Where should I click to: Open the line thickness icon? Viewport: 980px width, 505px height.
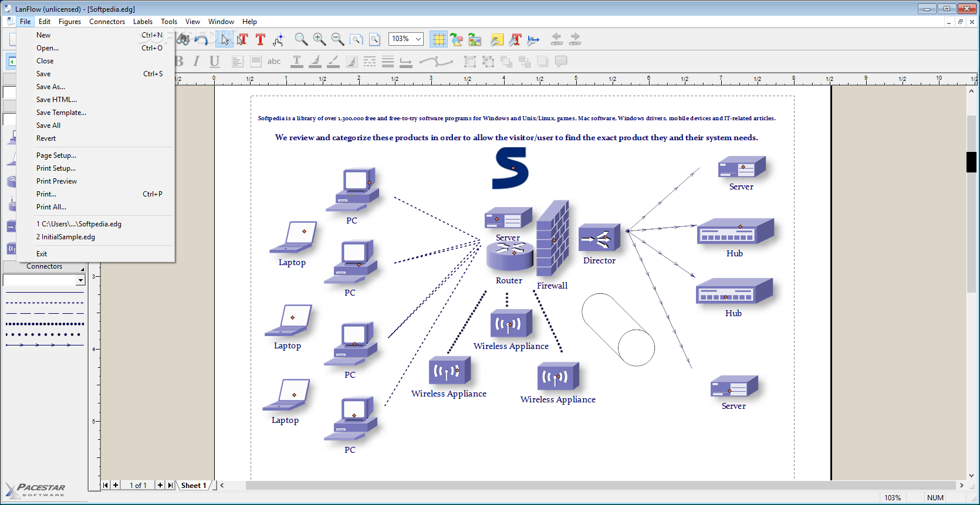(x=388, y=61)
